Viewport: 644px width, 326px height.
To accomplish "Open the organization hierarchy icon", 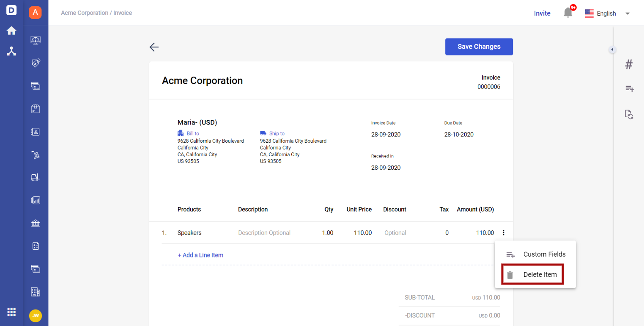I will 11,51.
